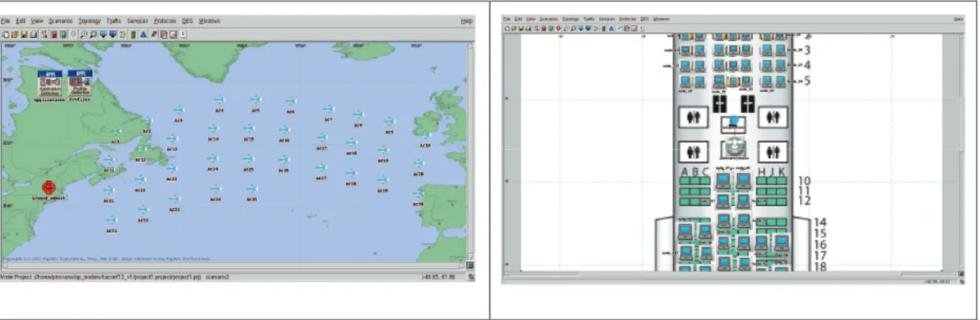This screenshot has height=320, width=980.
Task: Select aircraft node AC8 on the map
Action: click(x=358, y=115)
